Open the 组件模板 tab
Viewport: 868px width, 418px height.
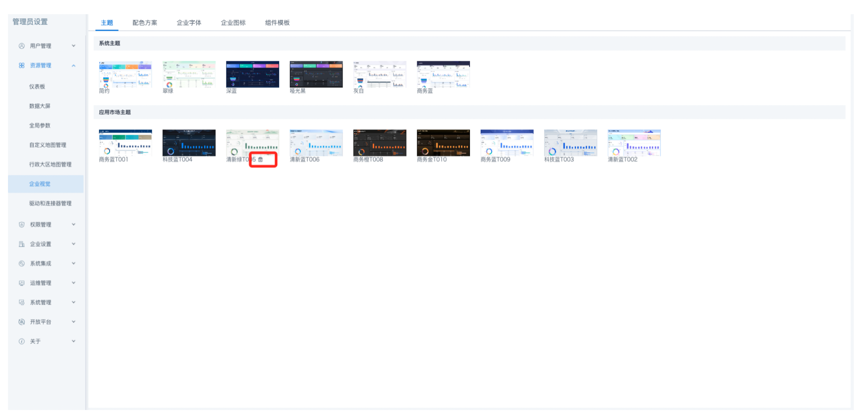click(277, 23)
